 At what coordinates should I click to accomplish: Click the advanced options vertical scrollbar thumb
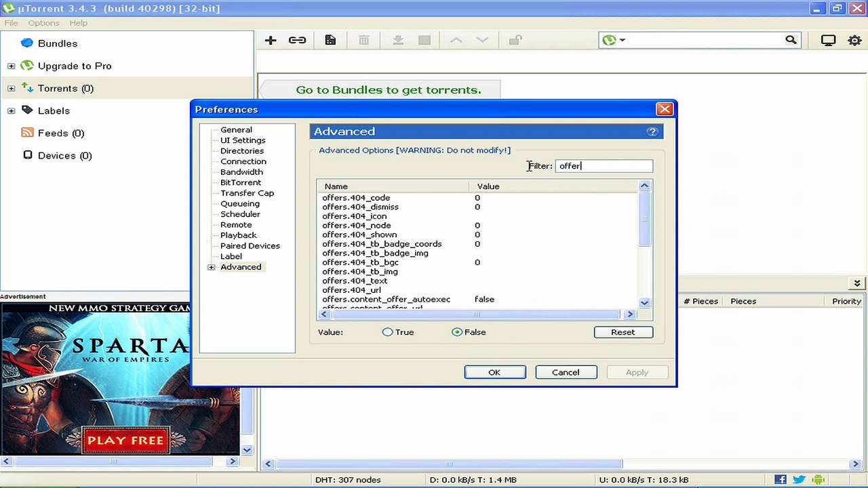[x=644, y=219]
